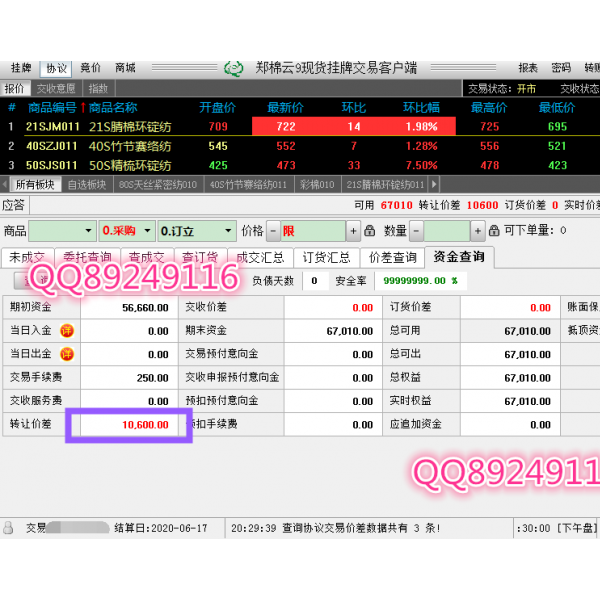Click the 安全率 99999999.00 % field
The image size is (600, 600).
click(420, 281)
